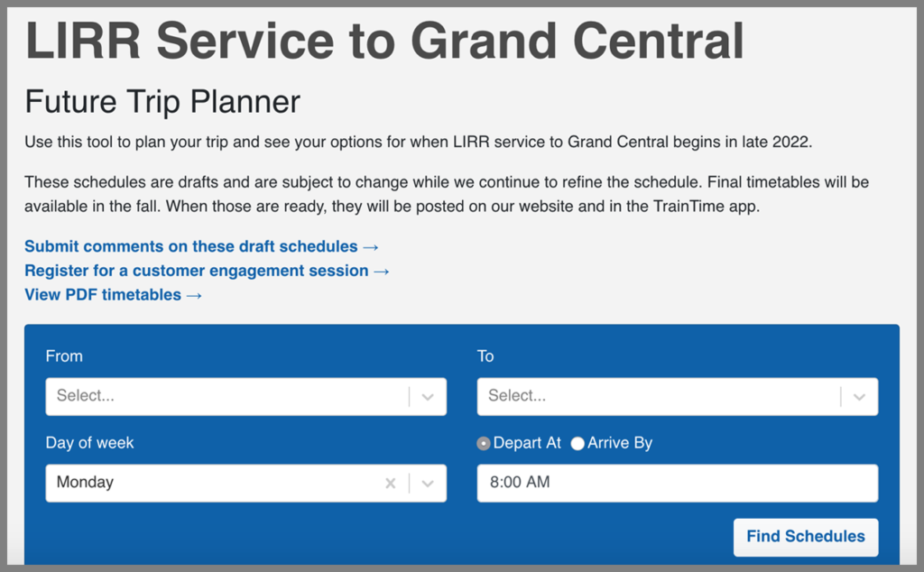
Task: Click the Future Trip Planner heading
Action: point(162,102)
